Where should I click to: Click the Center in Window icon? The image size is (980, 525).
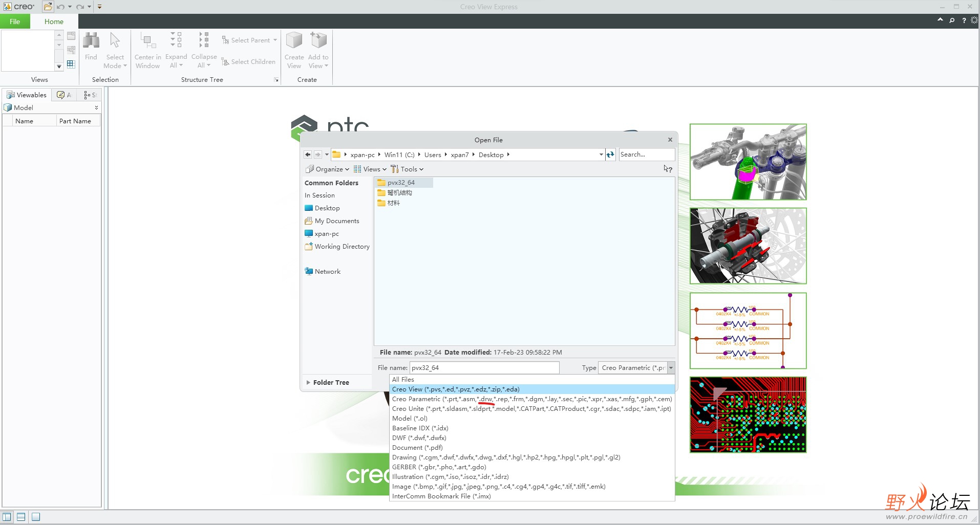tap(147, 41)
